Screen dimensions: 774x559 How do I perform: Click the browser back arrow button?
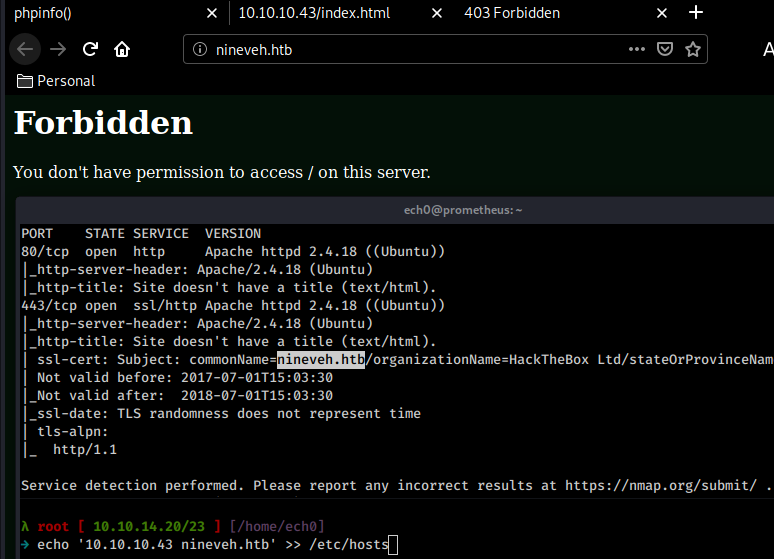pos(25,49)
